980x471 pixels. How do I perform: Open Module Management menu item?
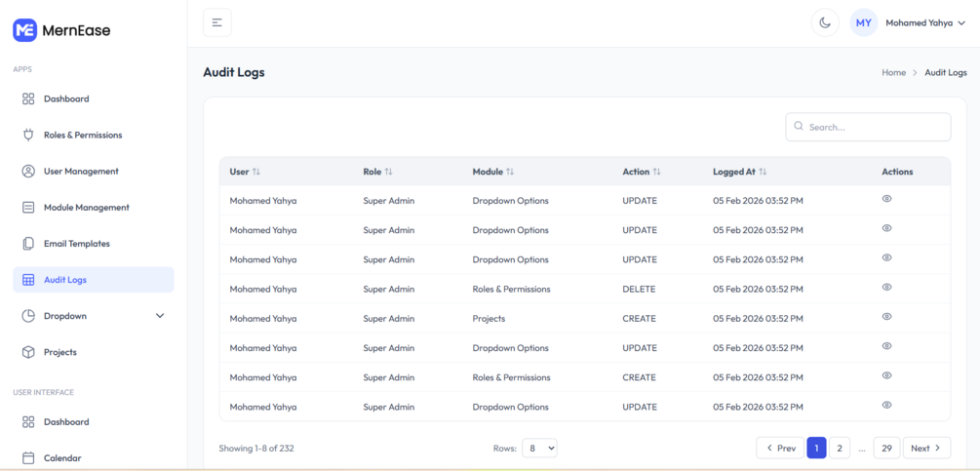(x=94, y=208)
